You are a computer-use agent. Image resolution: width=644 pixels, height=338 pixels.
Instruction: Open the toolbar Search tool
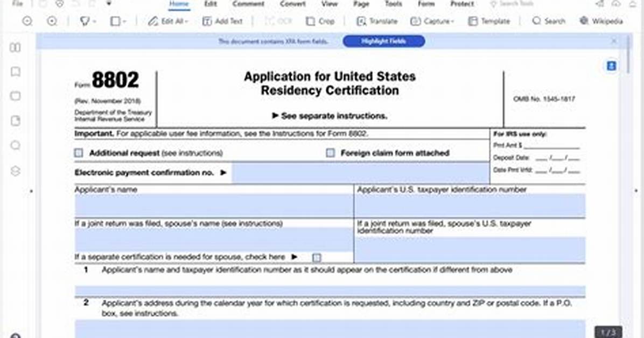[549, 21]
